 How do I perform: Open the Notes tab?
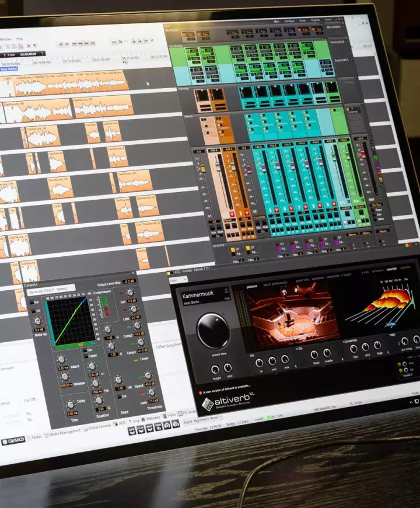click(34, 437)
